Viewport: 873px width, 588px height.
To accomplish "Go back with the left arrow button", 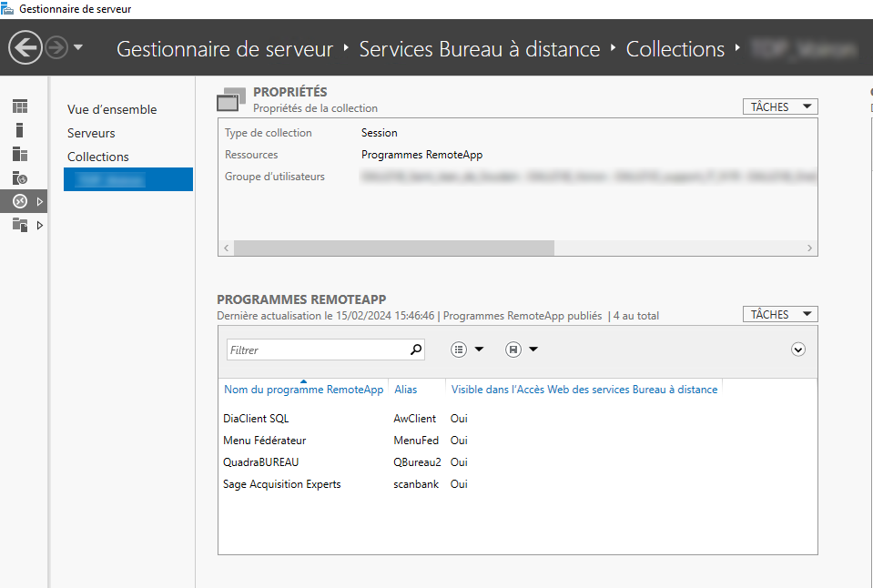I will pos(25,48).
